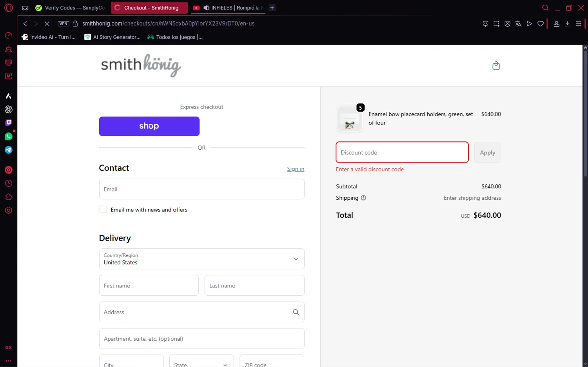The image size is (588, 367).
Task: Click the smithhönig logo
Action: click(x=141, y=65)
